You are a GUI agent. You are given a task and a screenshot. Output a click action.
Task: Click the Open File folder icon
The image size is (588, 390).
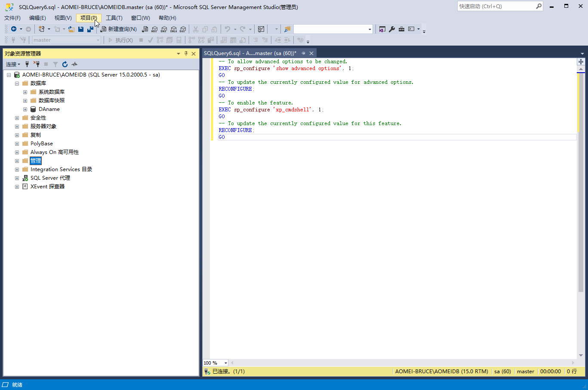tap(71, 29)
